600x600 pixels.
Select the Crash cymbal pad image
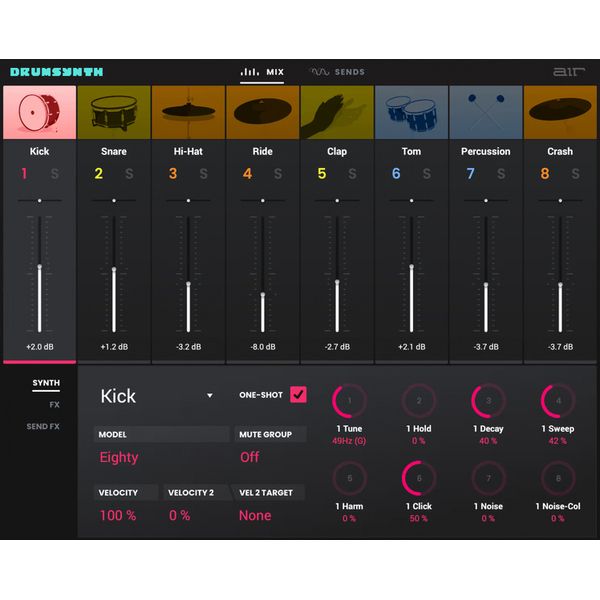[x=560, y=112]
